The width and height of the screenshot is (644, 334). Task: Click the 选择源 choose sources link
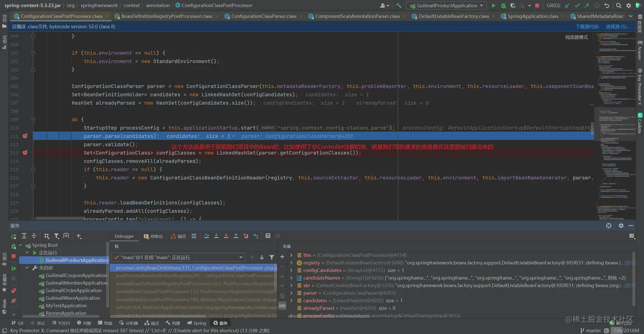point(617,26)
